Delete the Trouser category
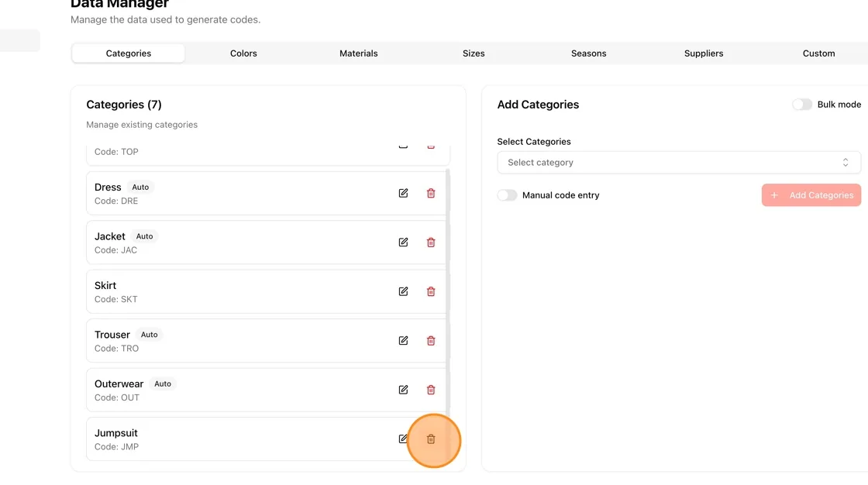The image size is (868, 485). point(431,340)
